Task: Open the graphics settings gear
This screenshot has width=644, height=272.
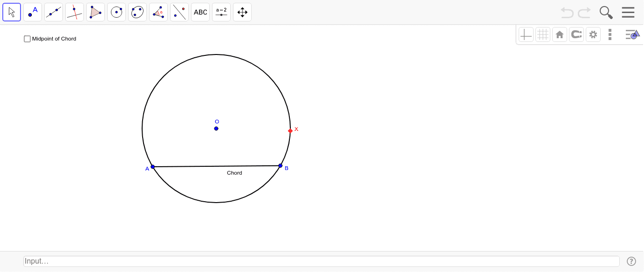Action: tap(593, 34)
